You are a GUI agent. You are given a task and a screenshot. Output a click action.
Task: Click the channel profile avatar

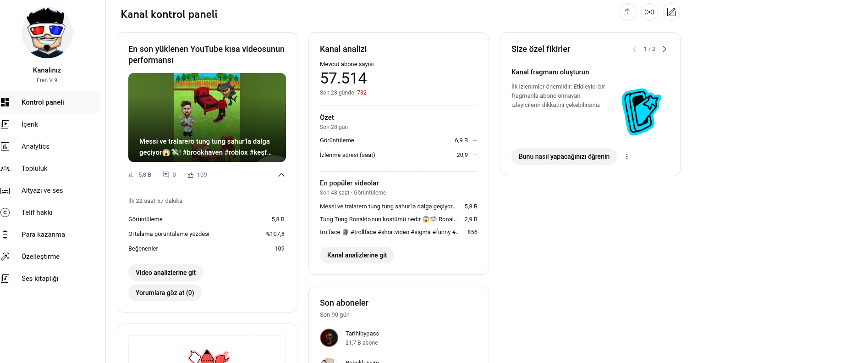tap(47, 33)
